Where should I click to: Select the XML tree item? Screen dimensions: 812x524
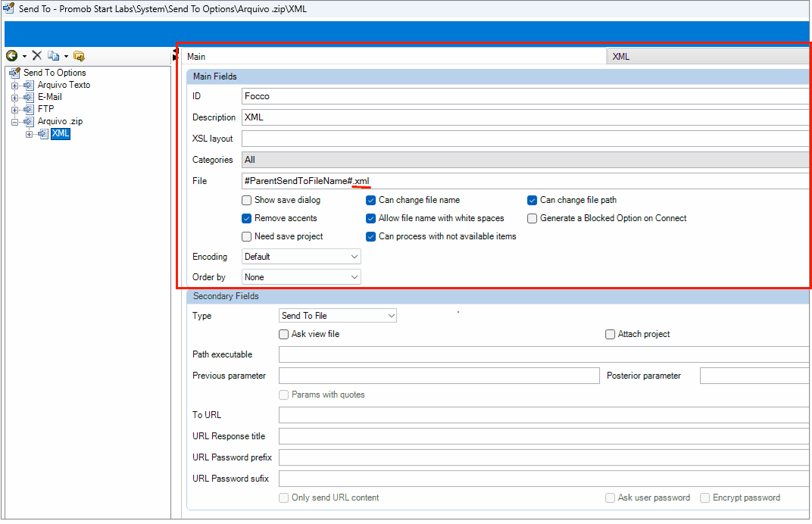[x=61, y=133]
